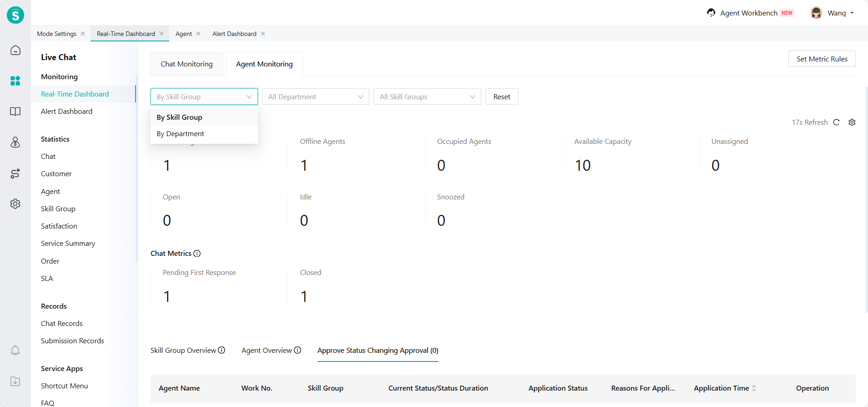Open the notification bell icon

(x=15, y=350)
